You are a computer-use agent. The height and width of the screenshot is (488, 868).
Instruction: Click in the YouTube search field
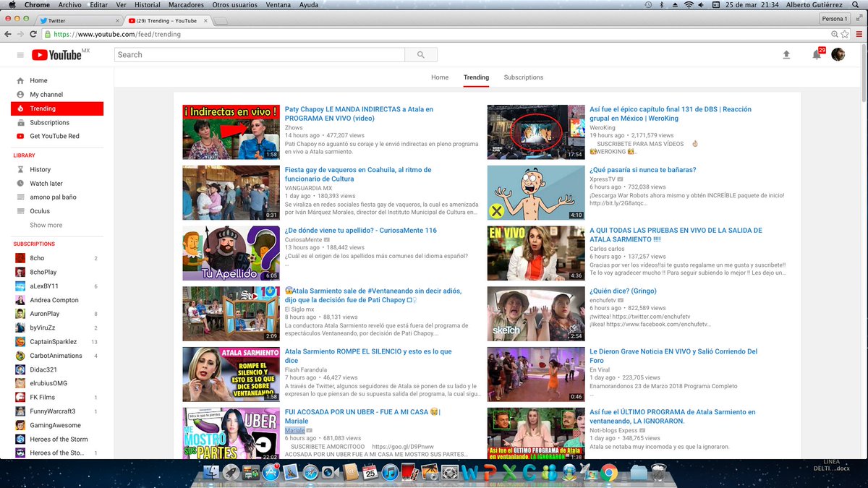(260, 55)
